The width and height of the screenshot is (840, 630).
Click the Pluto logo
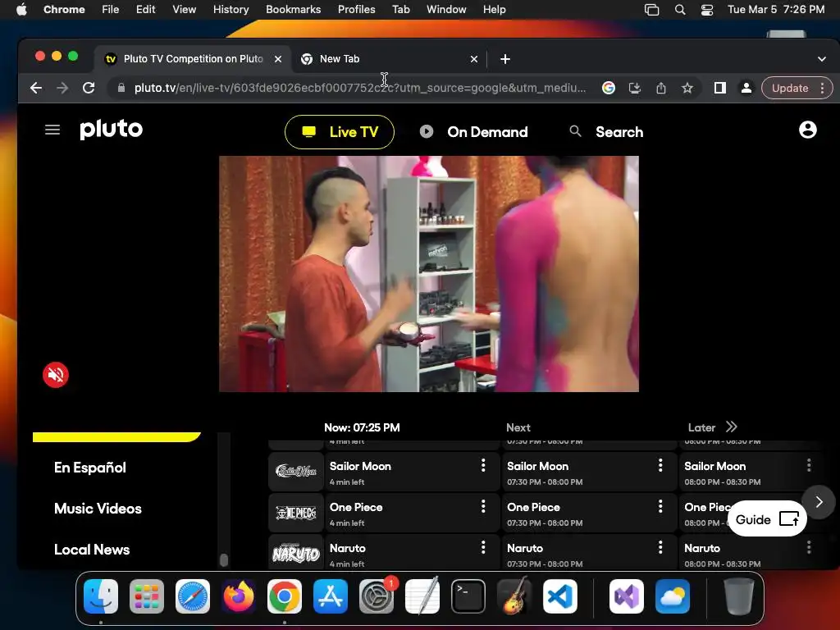pyautogui.click(x=112, y=129)
